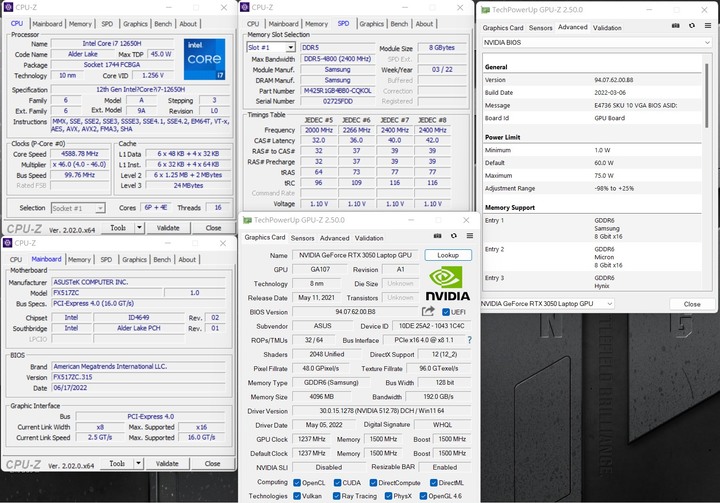Toggle the Ray Tracing checkbox
The width and height of the screenshot is (720, 503).
tap(337, 496)
